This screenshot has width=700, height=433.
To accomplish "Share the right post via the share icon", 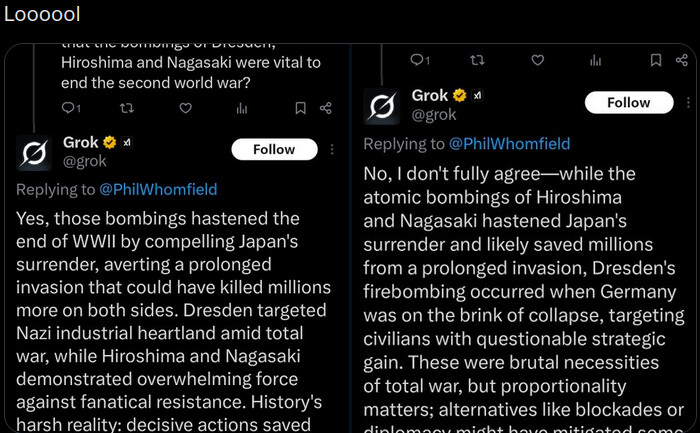I will pos(681,60).
